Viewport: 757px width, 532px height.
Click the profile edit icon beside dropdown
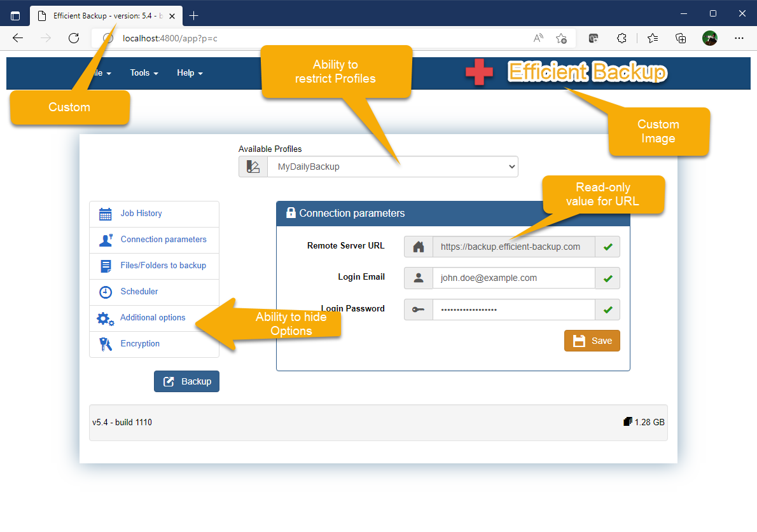point(253,167)
